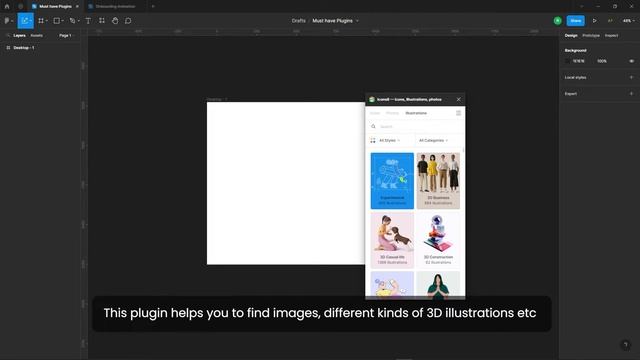640x360 pixels.
Task: Open the plugin Photos tab
Action: click(x=392, y=113)
